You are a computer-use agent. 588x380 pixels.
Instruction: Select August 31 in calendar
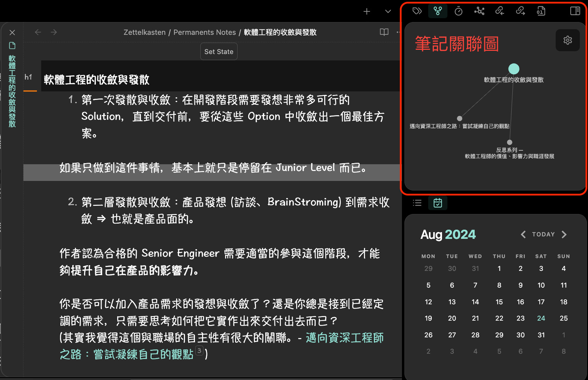(541, 335)
